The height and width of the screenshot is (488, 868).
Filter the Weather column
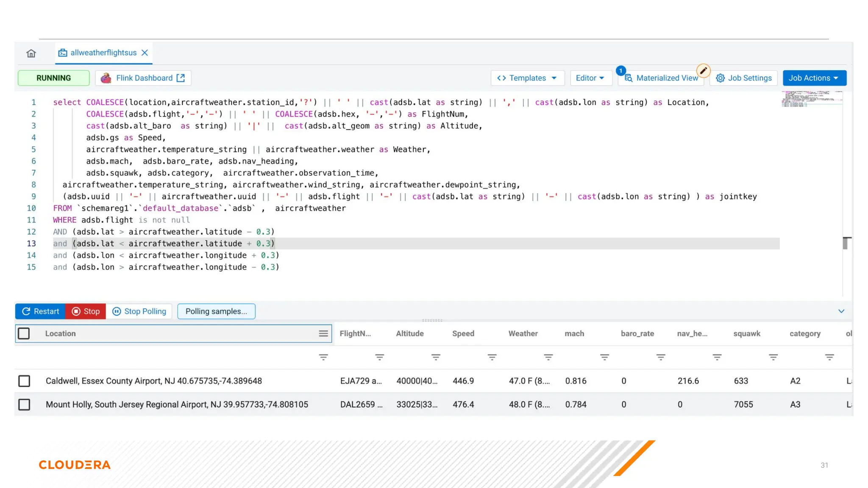(x=548, y=358)
